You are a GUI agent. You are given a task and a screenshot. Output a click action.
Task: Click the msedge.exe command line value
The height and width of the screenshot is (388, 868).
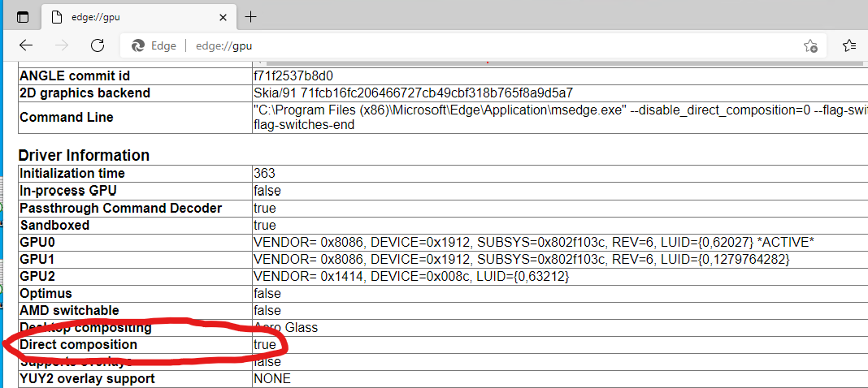pos(560,117)
